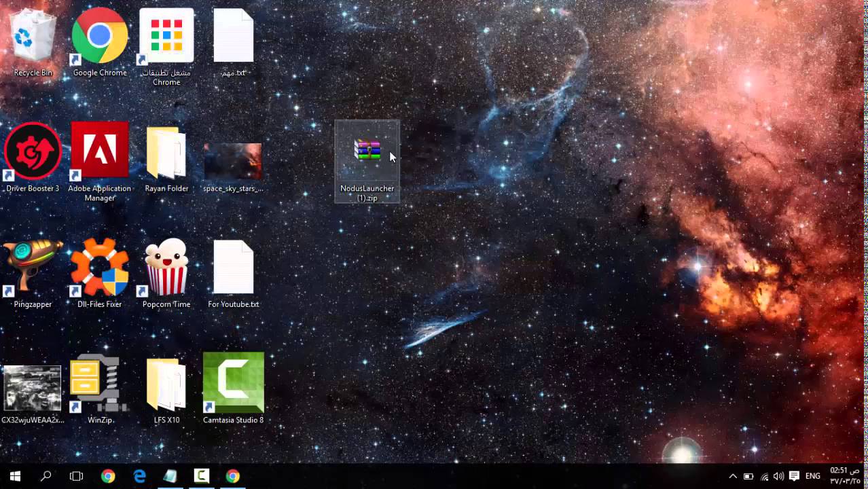The height and width of the screenshot is (489, 868).
Task: Check battery status in system tray
Action: click(748, 476)
